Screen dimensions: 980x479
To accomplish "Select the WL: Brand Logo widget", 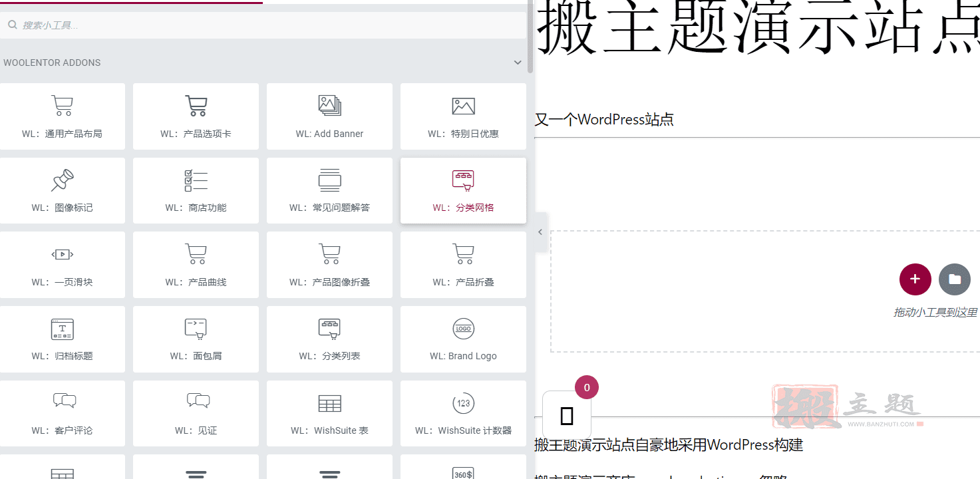I will [x=463, y=339].
